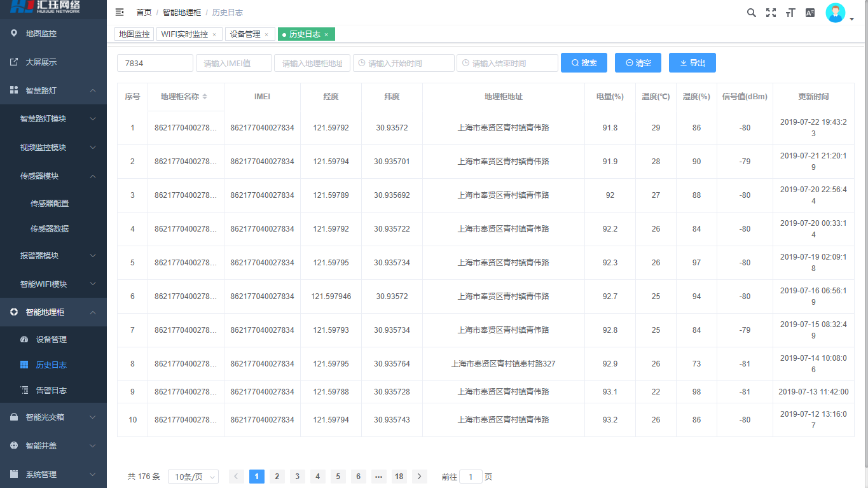The width and height of the screenshot is (868, 488).
Task: Close the 设备管理 tab
Action: (x=266, y=34)
